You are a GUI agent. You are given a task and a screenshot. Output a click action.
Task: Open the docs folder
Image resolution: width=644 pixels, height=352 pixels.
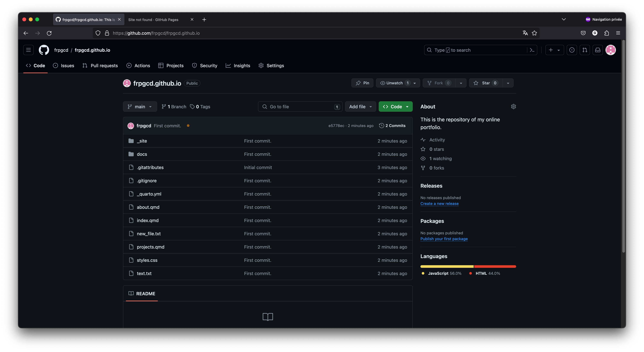[x=142, y=154]
